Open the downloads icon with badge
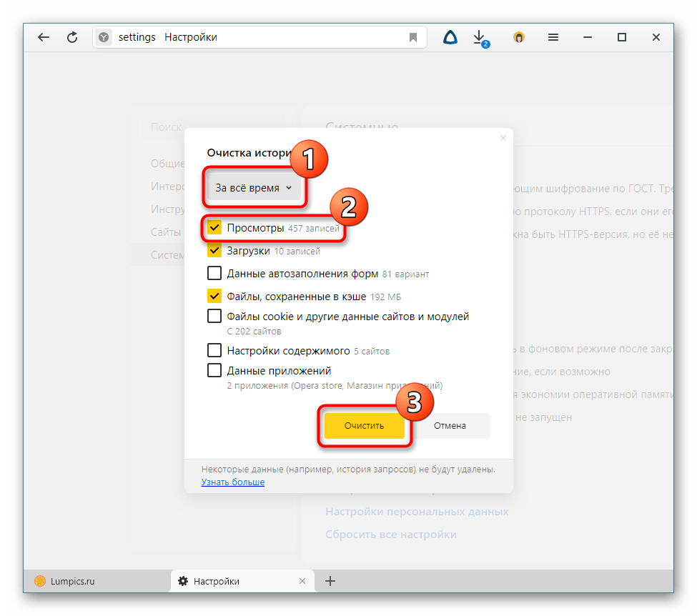 pos(480,38)
